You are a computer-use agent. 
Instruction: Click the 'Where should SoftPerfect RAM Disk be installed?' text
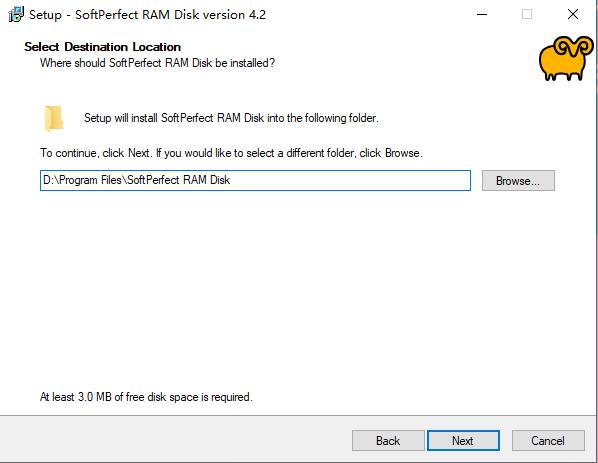[x=157, y=63]
